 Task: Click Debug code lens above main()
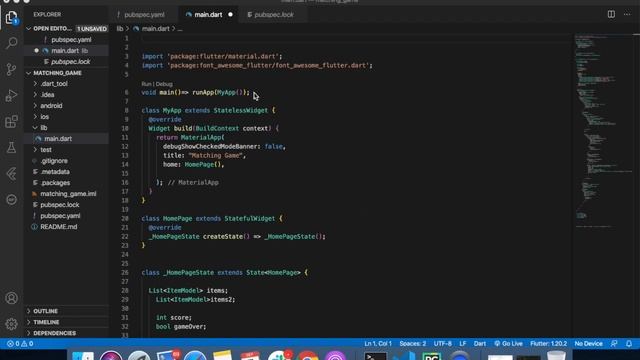coord(164,84)
